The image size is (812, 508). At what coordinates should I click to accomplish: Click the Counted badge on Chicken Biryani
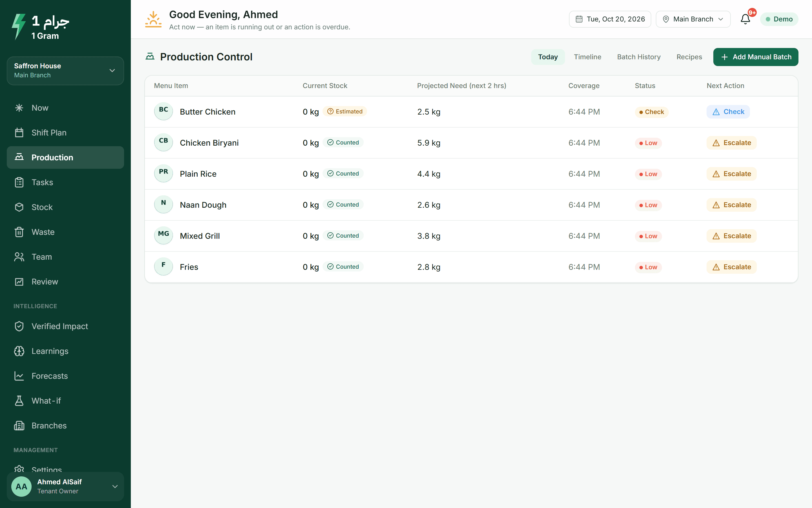(x=343, y=143)
